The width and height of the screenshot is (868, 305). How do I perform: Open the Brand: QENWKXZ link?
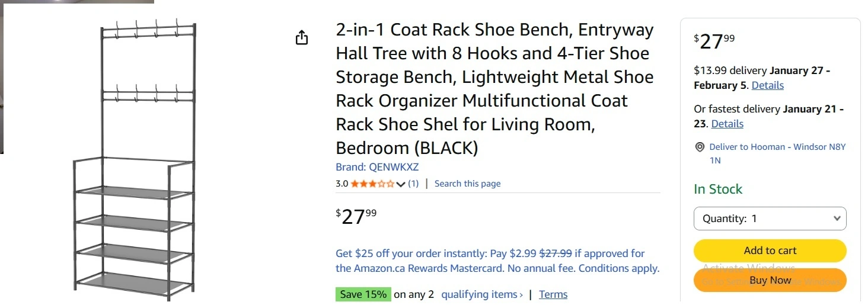[x=377, y=167]
